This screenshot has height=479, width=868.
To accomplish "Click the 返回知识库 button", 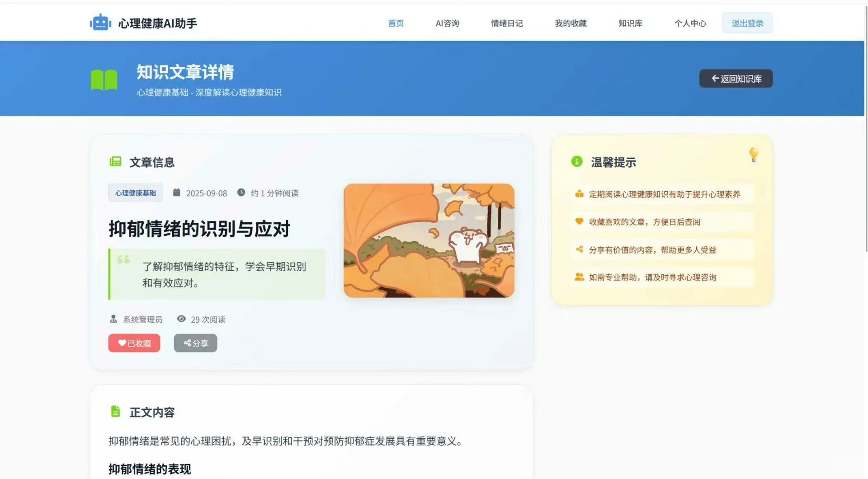I will click(x=736, y=78).
